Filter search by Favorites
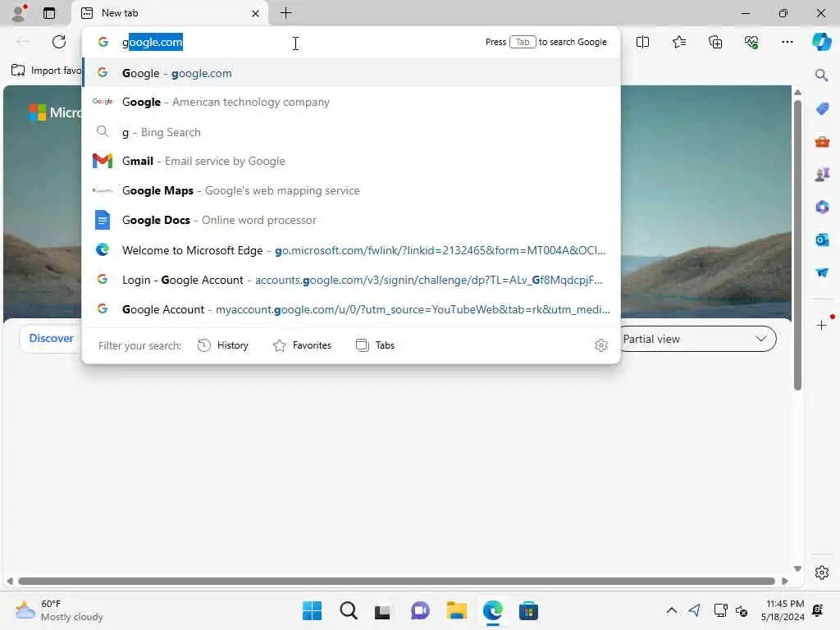 pos(302,345)
